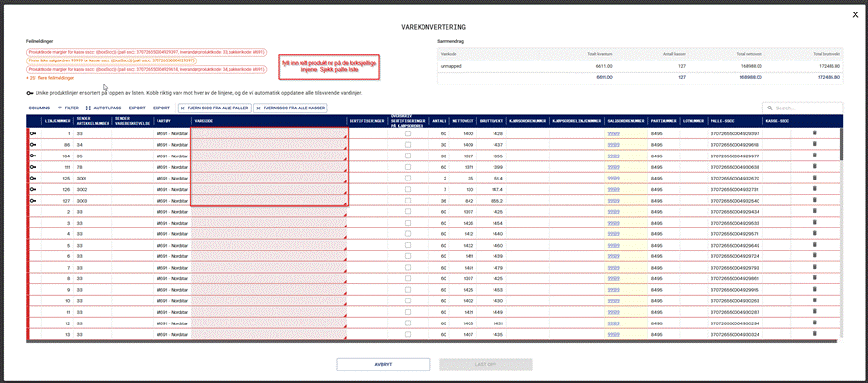Remove line 2 using trash icon

click(x=814, y=211)
